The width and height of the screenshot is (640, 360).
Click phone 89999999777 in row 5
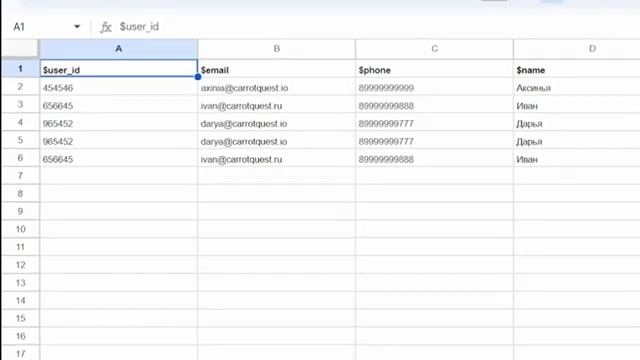pyautogui.click(x=434, y=140)
